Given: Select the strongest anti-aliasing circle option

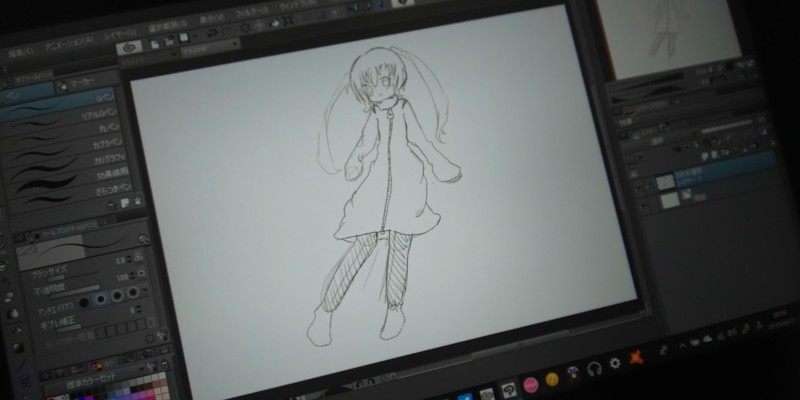Looking at the screenshot, I should 133,292.
